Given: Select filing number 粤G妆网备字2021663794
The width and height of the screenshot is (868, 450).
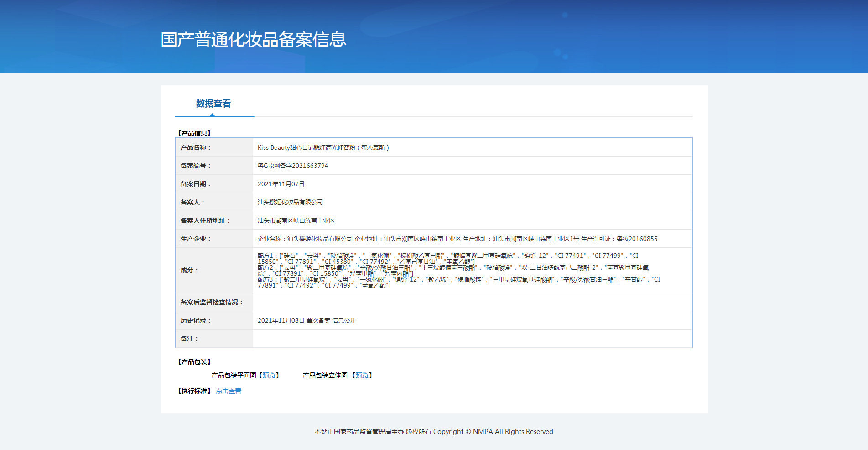Looking at the screenshot, I should click(293, 166).
